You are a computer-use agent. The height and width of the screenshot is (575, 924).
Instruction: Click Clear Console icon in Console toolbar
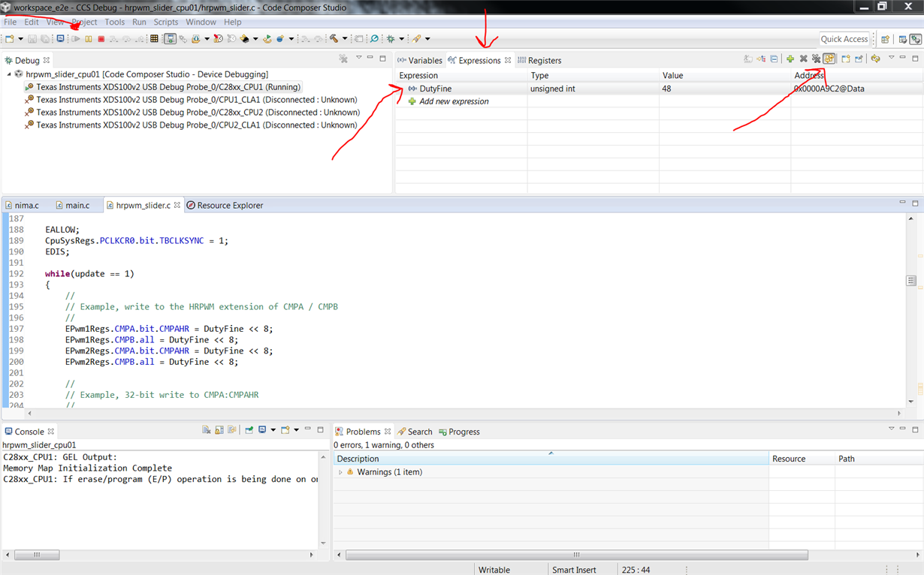(207, 430)
